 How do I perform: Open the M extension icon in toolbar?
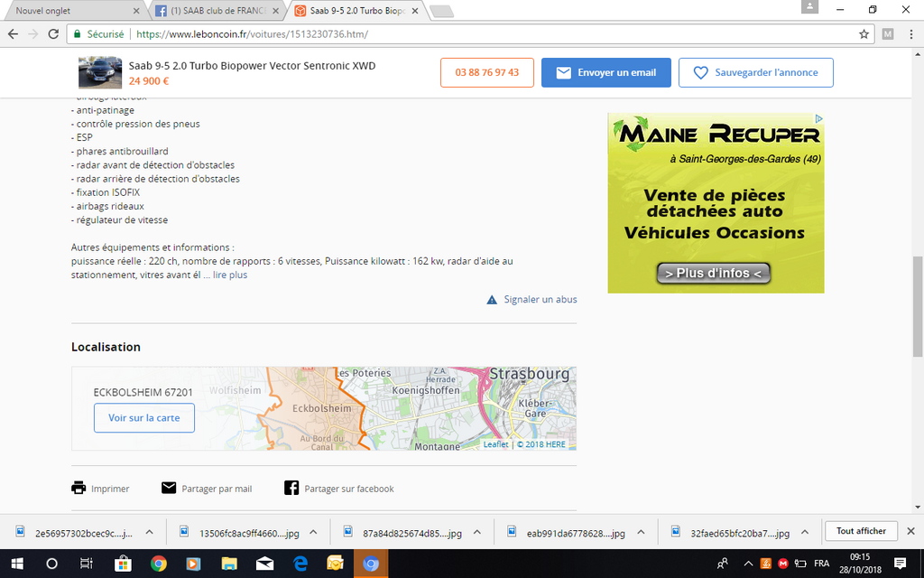(x=888, y=34)
